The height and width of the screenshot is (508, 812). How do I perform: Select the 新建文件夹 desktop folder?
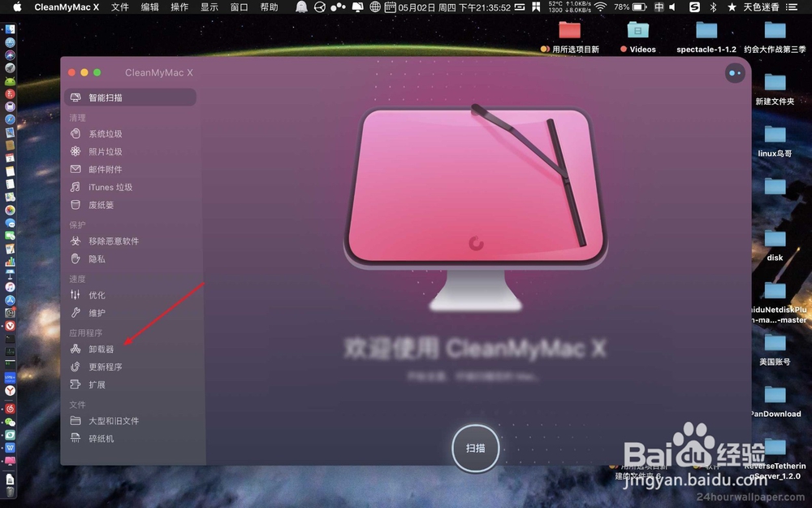(x=775, y=89)
